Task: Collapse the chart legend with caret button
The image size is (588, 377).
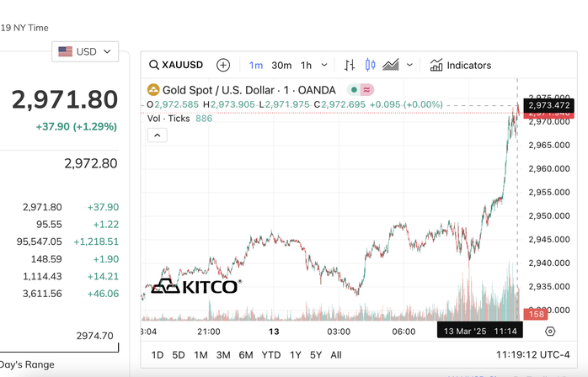Action: [158, 135]
